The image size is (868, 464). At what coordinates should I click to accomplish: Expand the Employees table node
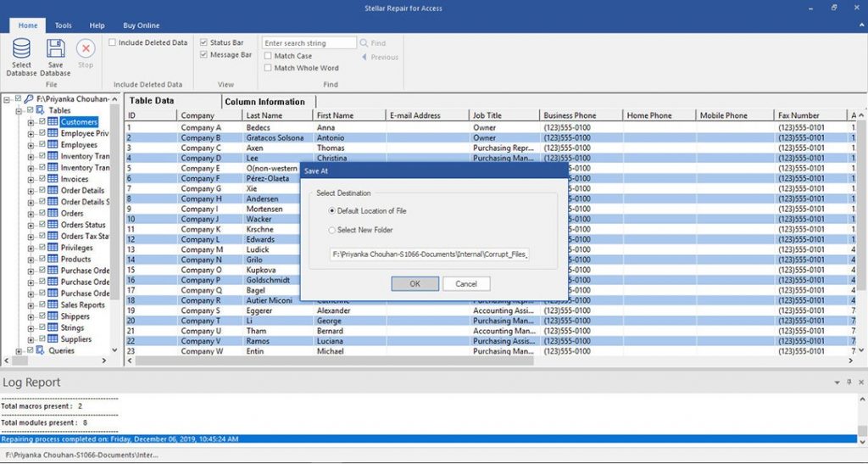pos(31,145)
